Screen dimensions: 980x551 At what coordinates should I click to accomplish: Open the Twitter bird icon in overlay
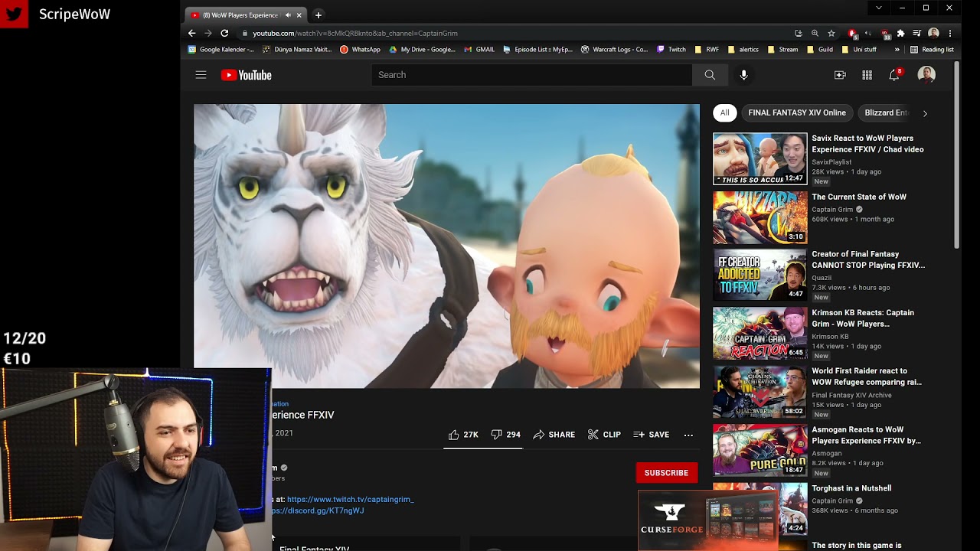(x=14, y=14)
